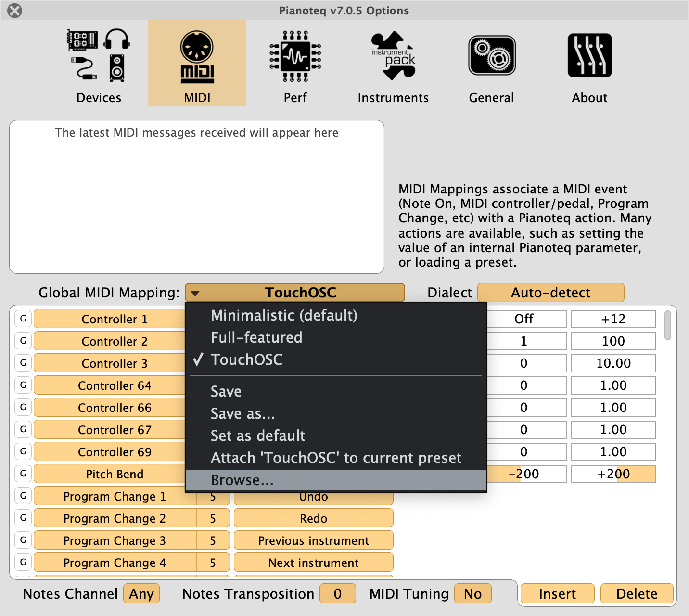The image size is (689, 616).
Task: Collapse the TouchOSC Global MIDI Mapping dropdown
Action: (x=294, y=293)
